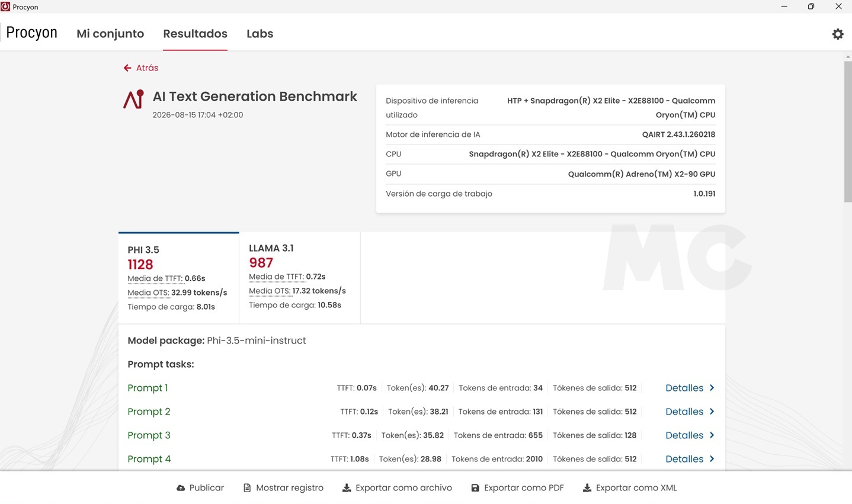852x504 pixels.
Task: Select the LLAMA 3.1 results tab
Action: (300, 277)
